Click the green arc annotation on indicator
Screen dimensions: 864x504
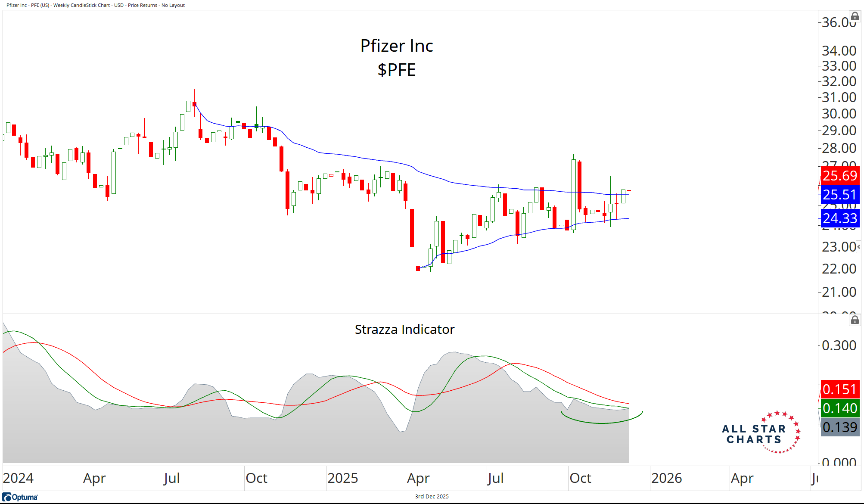point(601,423)
